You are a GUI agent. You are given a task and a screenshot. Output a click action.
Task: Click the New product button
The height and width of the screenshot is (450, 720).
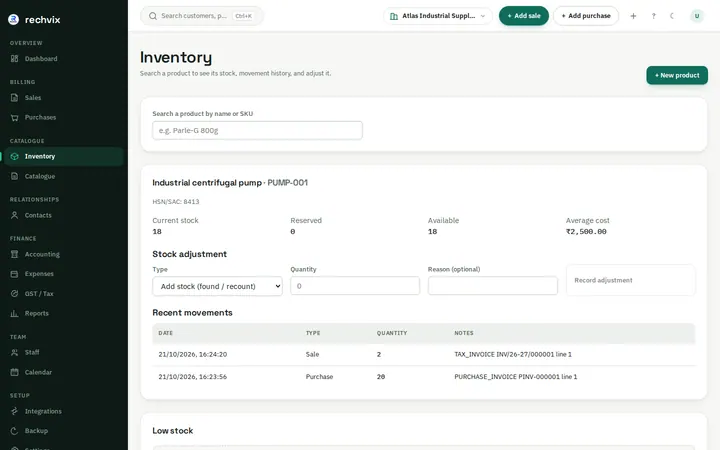[677, 75]
